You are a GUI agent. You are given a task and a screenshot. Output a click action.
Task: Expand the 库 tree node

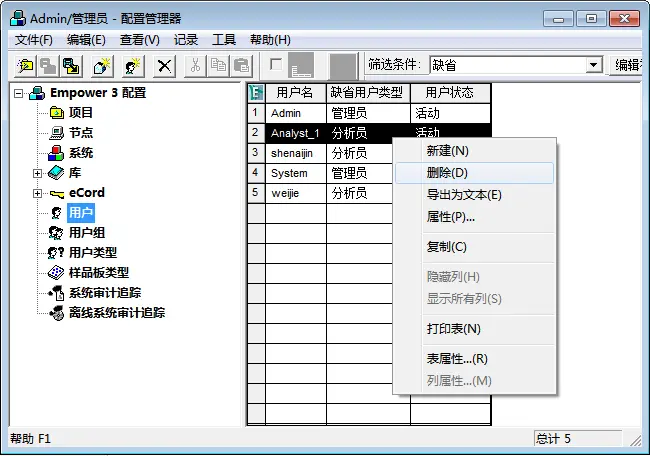point(37,173)
